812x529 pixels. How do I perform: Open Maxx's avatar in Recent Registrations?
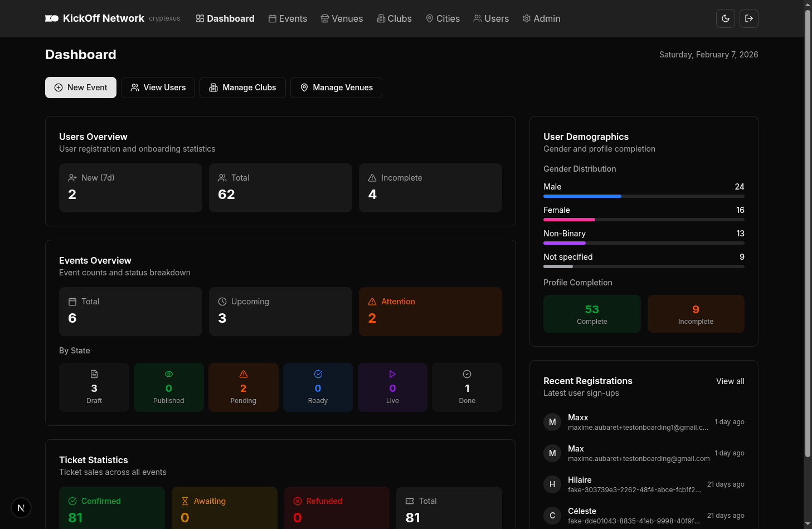coord(552,422)
